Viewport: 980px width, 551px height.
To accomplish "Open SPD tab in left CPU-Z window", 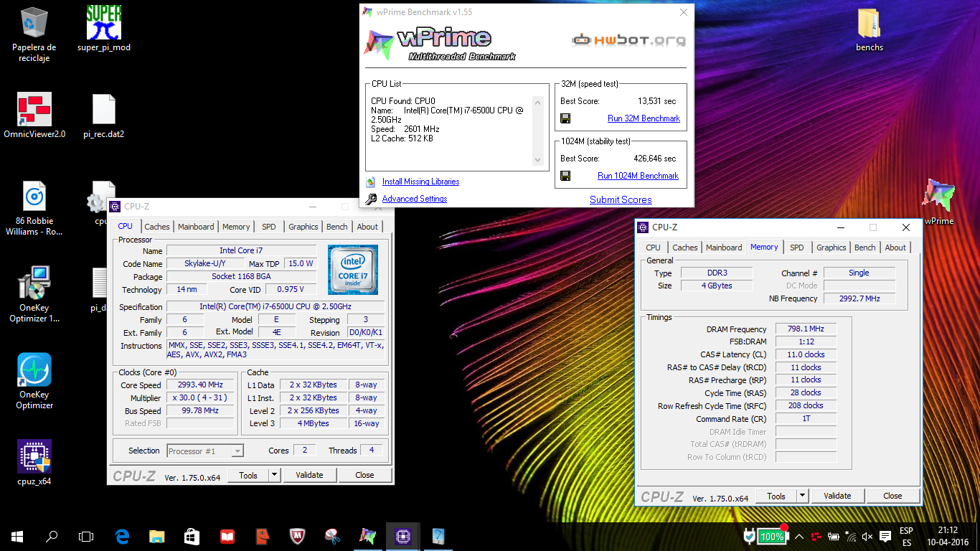I will click(x=268, y=227).
